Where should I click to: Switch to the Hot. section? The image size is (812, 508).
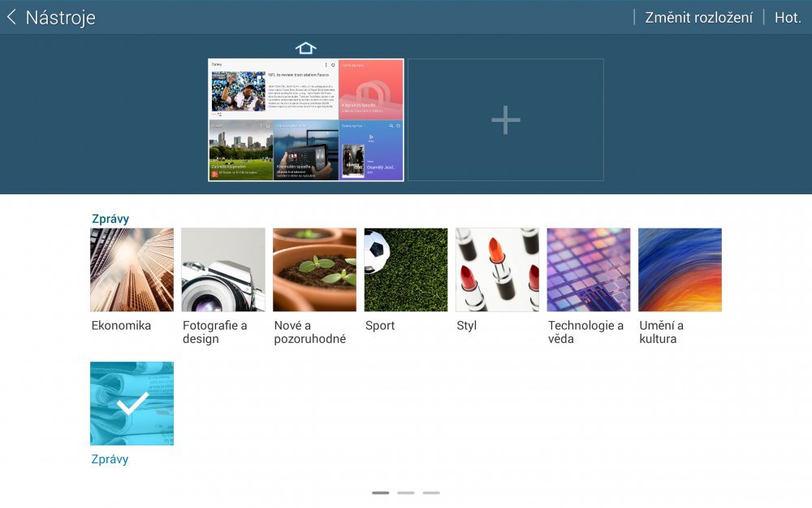[787, 17]
